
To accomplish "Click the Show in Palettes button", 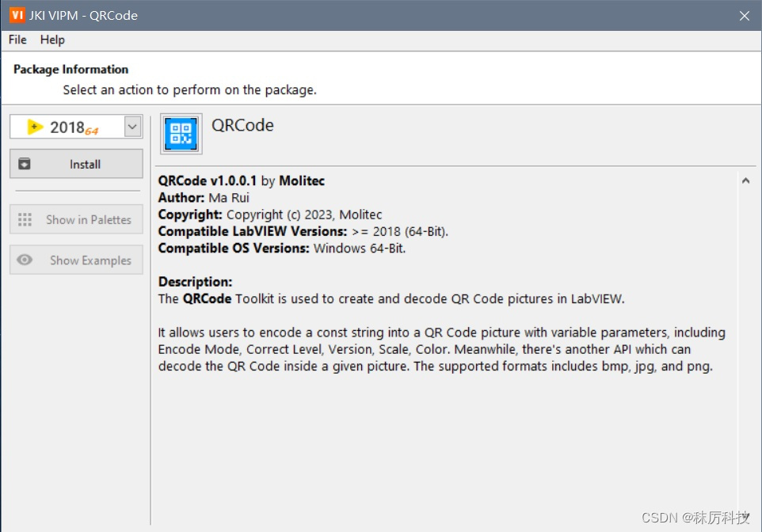I will click(x=76, y=219).
